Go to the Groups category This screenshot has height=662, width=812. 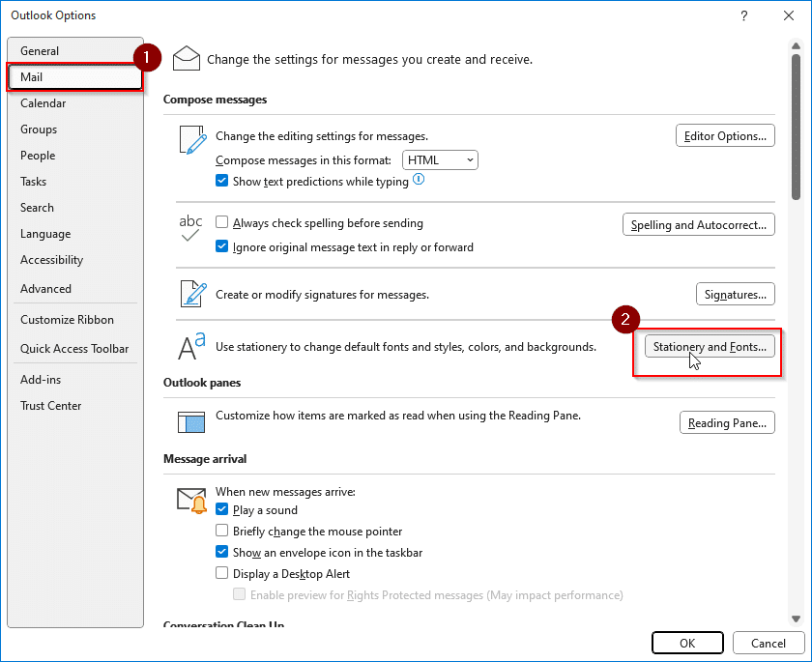(75, 130)
